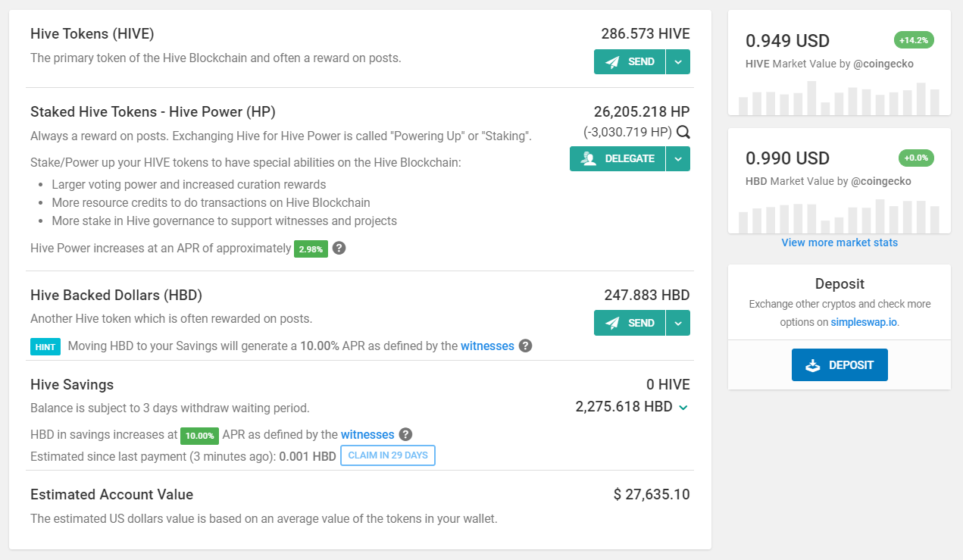
Task: Click the HBD market value bar chart
Action: pyautogui.click(x=839, y=216)
